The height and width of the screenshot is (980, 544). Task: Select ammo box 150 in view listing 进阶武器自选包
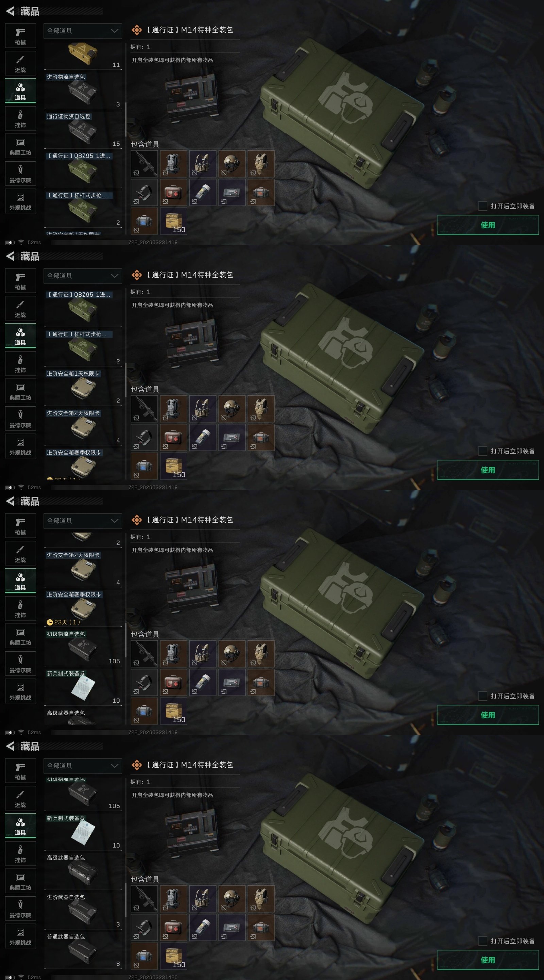[173, 956]
